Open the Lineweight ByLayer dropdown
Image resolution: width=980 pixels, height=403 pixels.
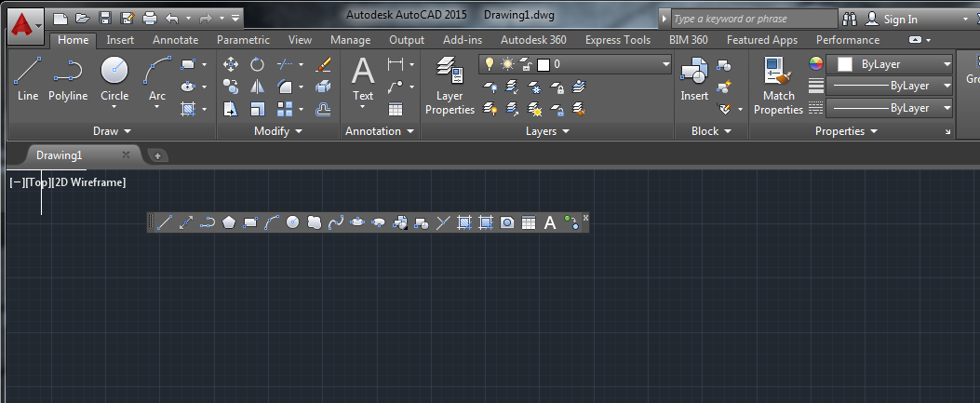(x=890, y=86)
